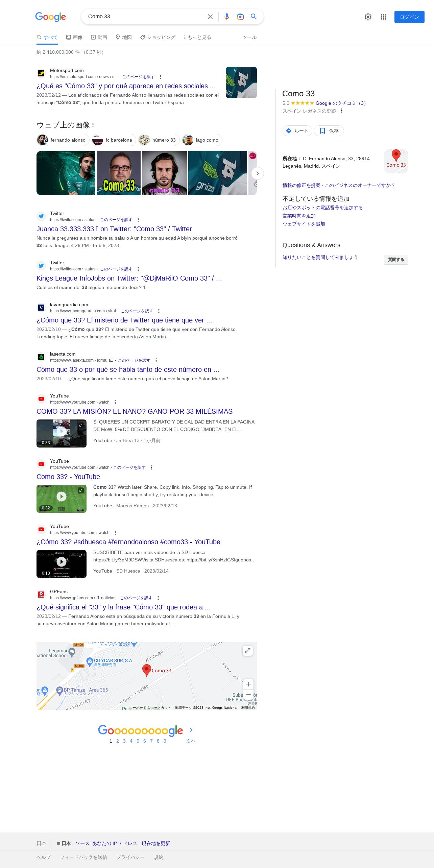Viewport: 434px width, 868px height.
Task: Select the lago como image chip
Action: [202, 140]
